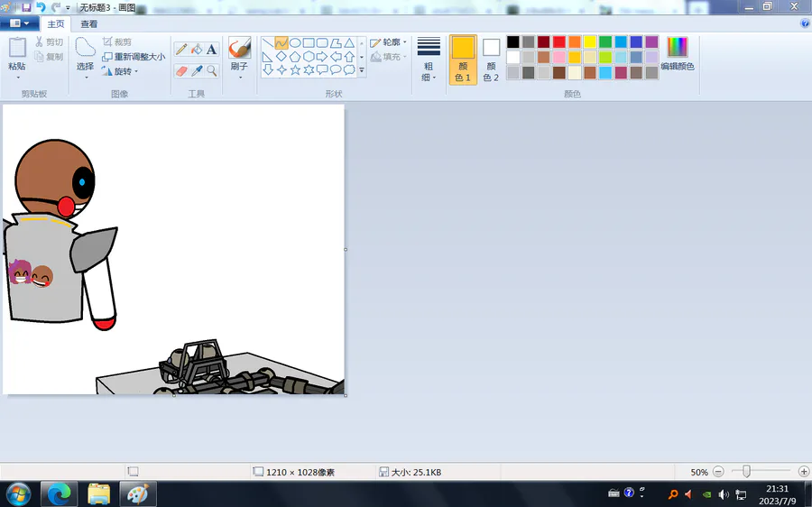Image resolution: width=812 pixels, height=507 pixels.
Task: Click the Undo arrow in title bar
Action: [x=41, y=7]
